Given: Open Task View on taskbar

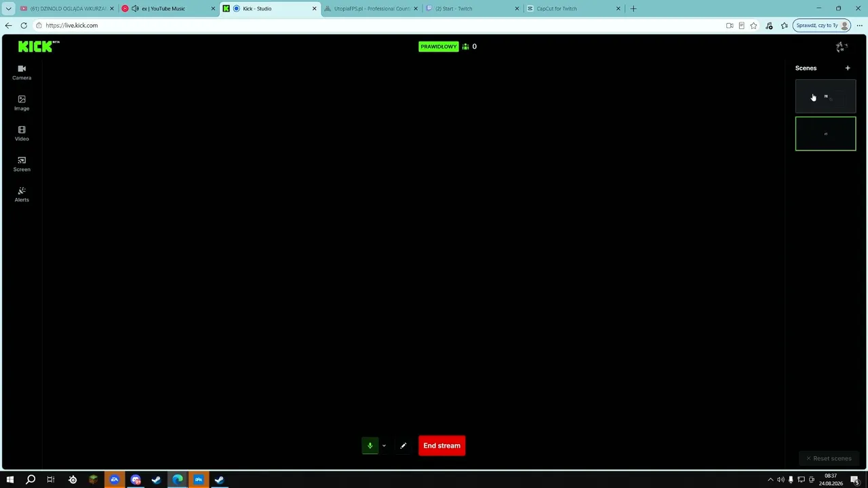Looking at the screenshot, I should tap(50, 480).
